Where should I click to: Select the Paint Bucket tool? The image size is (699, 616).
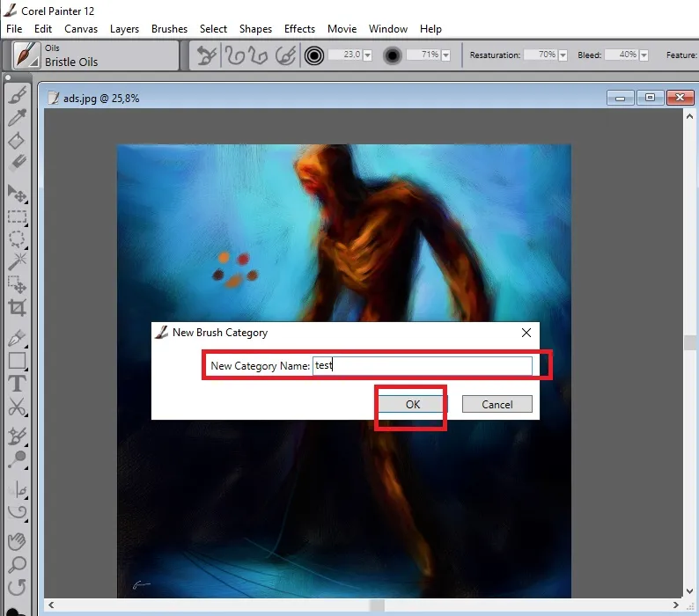point(18,141)
